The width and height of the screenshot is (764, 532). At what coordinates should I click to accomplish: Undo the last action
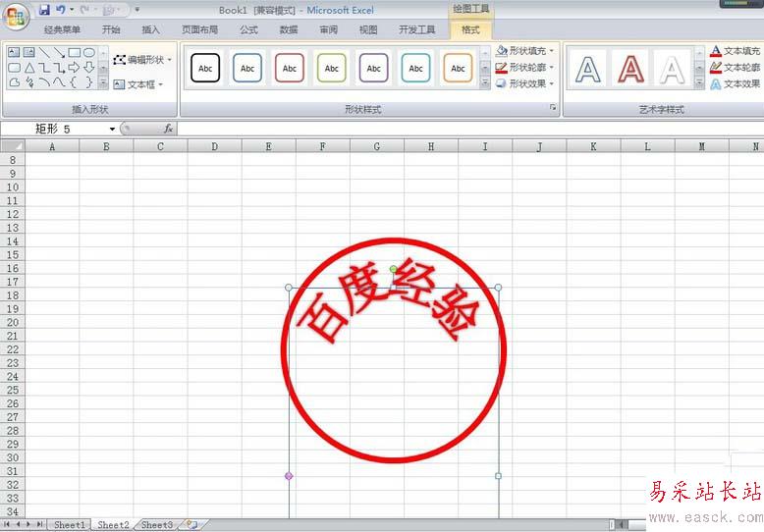click(x=61, y=9)
